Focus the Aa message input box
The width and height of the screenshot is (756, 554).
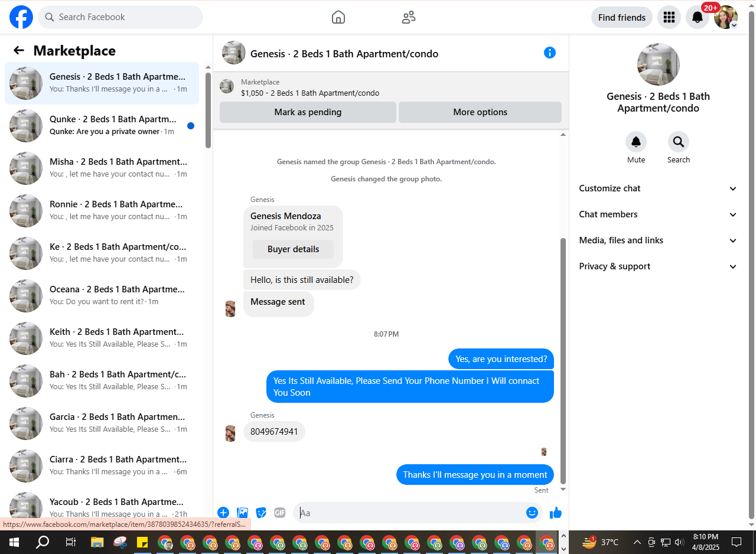[x=411, y=513]
